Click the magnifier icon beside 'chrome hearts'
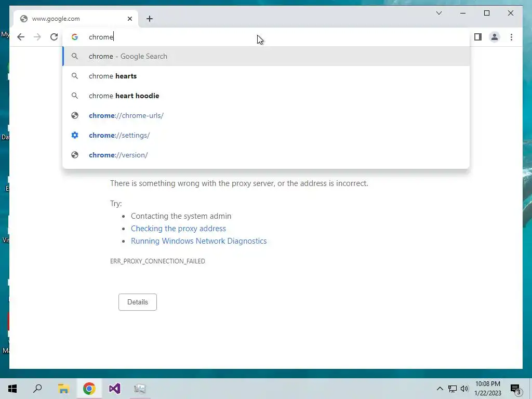Screen dimensions: 532x399 pos(75,76)
